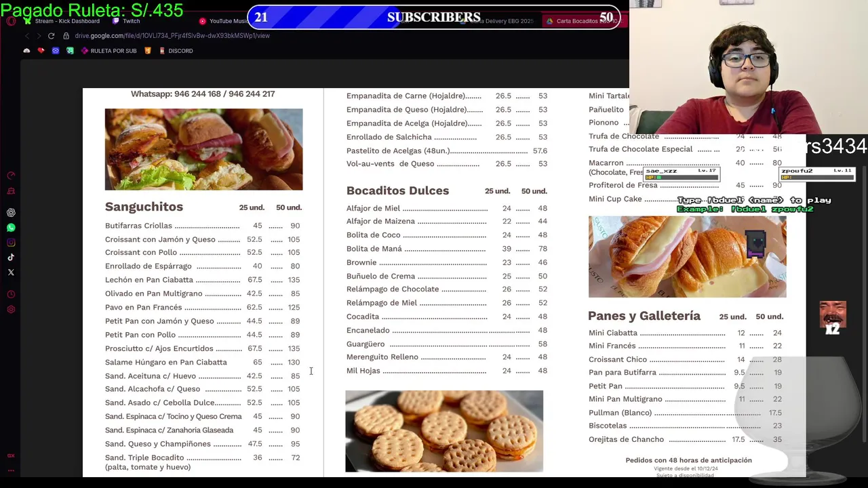Click the Whatsapp phone numbers line
Screen dimensions: 868x488
point(203,94)
